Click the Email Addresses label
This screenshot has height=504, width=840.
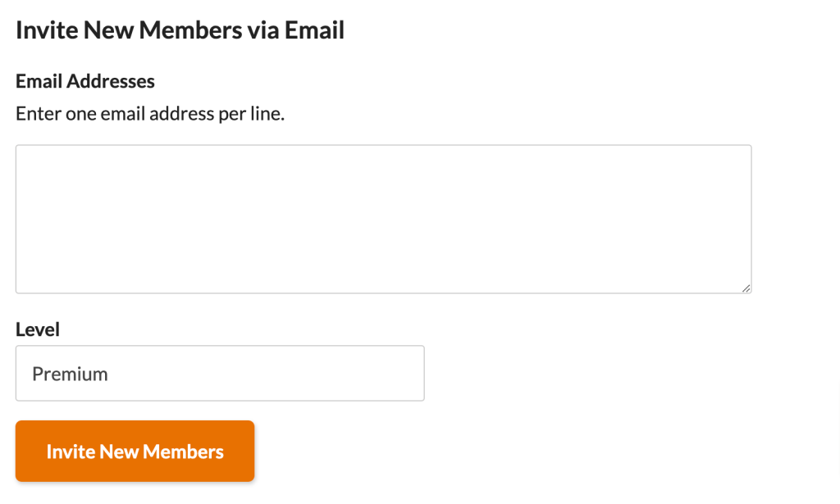(84, 80)
